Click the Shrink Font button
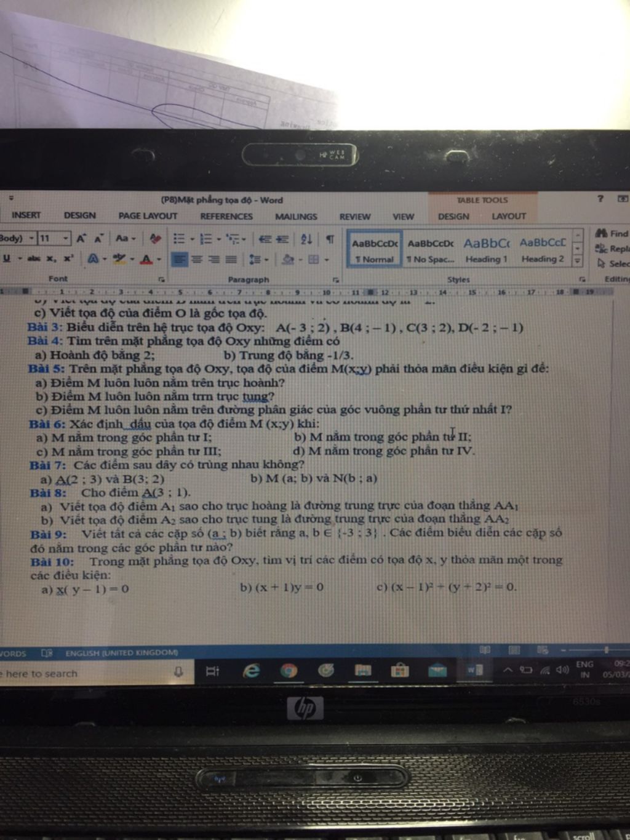 pos(98,238)
